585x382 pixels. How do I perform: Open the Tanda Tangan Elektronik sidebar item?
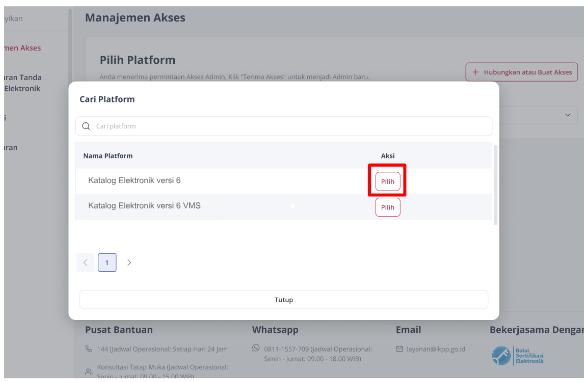click(22, 83)
